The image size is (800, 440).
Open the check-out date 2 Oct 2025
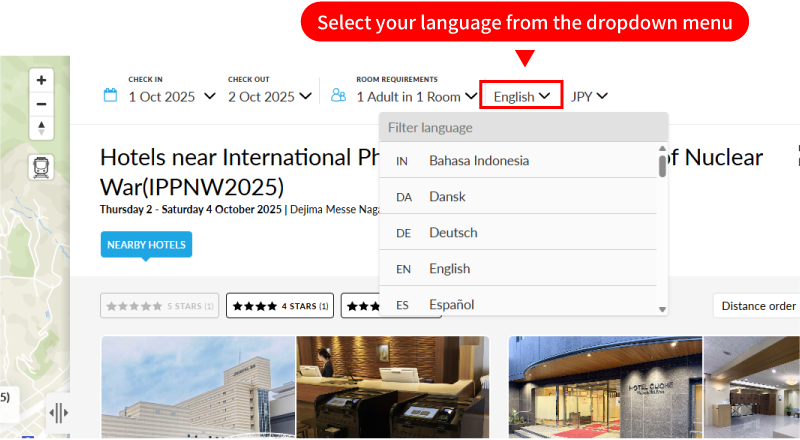[269, 96]
